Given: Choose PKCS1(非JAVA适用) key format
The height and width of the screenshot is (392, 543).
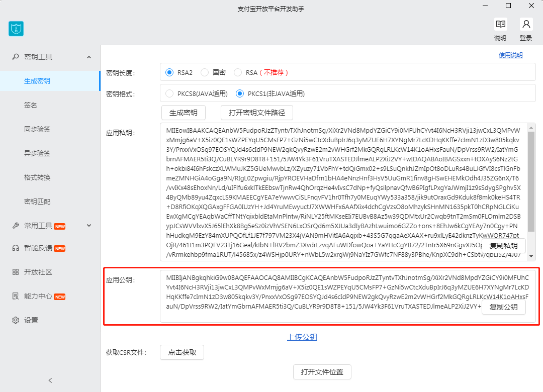Looking at the screenshot, I should tap(240, 93).
